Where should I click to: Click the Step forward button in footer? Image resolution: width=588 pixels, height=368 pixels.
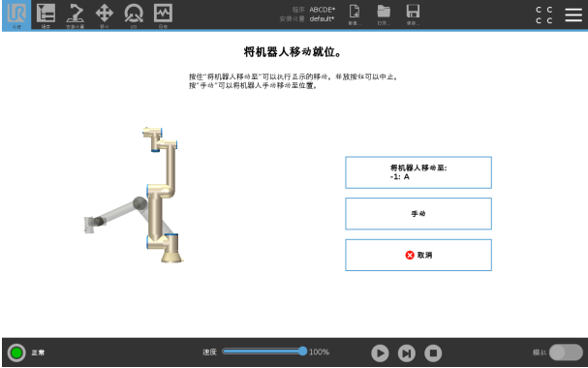tap(407, 353)
